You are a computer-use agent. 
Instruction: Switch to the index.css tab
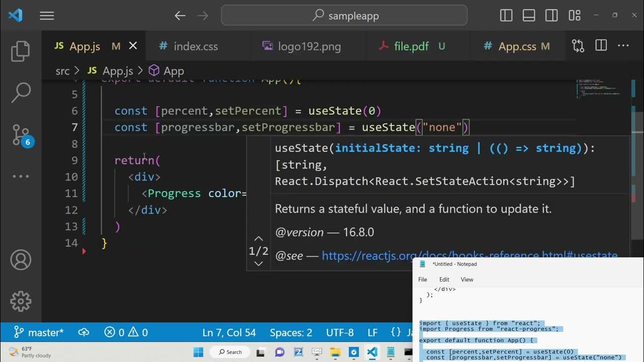coord(195,47)
